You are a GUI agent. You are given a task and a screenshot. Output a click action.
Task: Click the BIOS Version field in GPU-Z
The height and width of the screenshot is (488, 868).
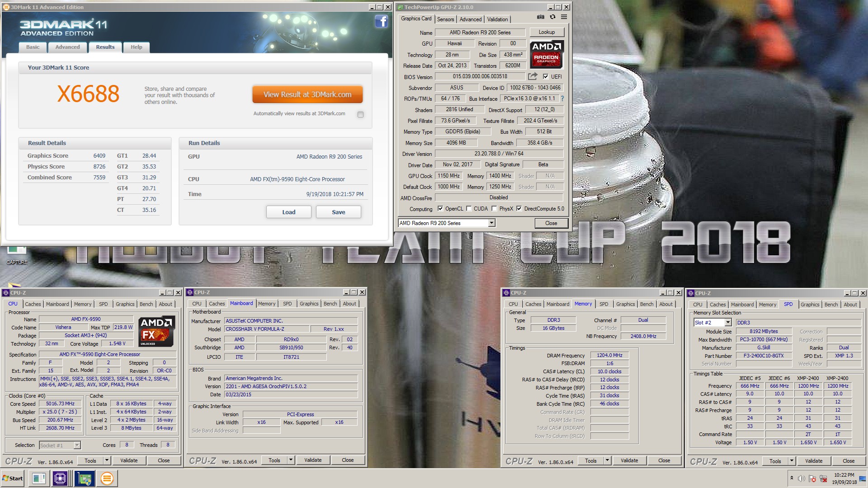coord(480,76)
